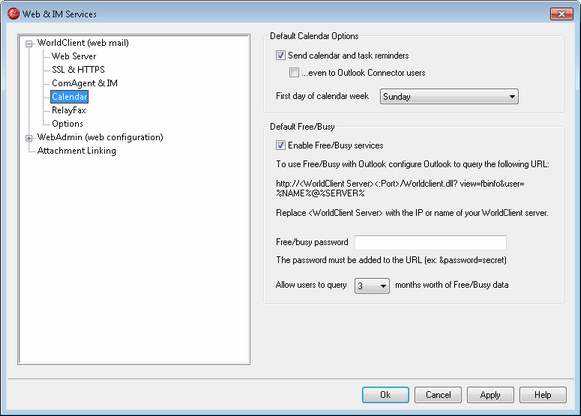Select Web Server in the tree

click(74, 56)
